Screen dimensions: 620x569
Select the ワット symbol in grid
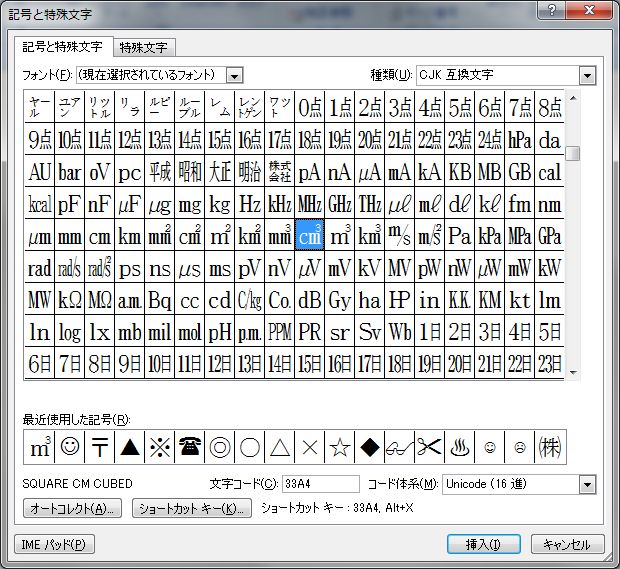[x=280, y=107]
